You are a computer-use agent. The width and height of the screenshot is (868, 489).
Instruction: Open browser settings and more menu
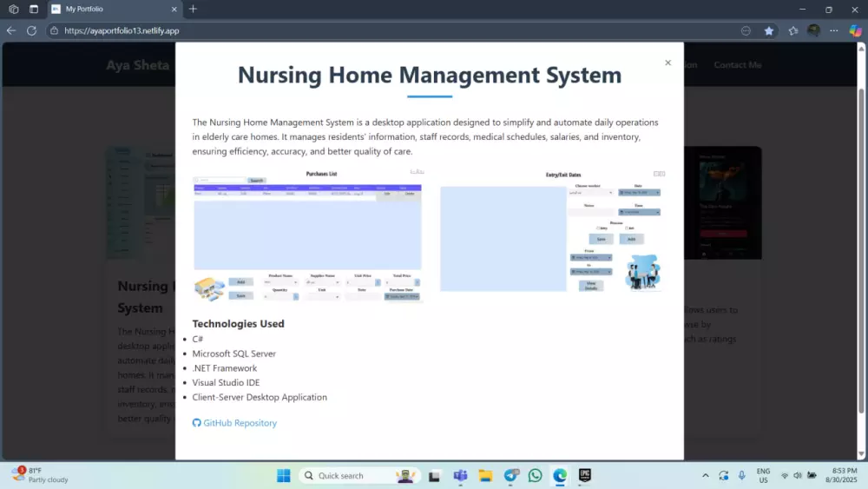[x=833, y=30]
